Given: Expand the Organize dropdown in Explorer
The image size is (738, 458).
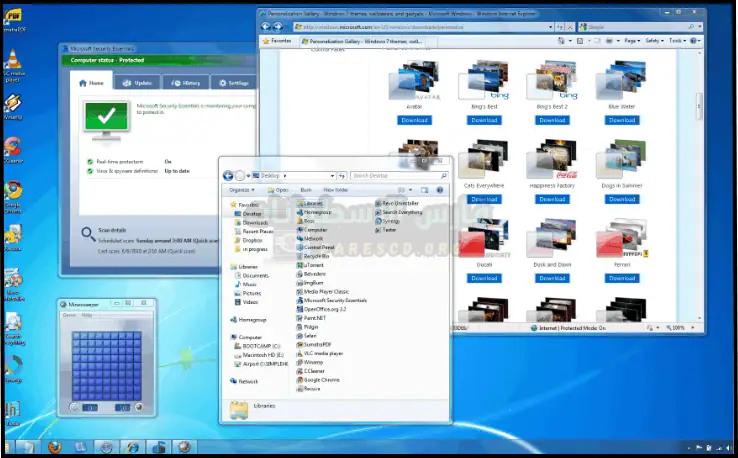Looking at the screenshot, I should [241, 189].
